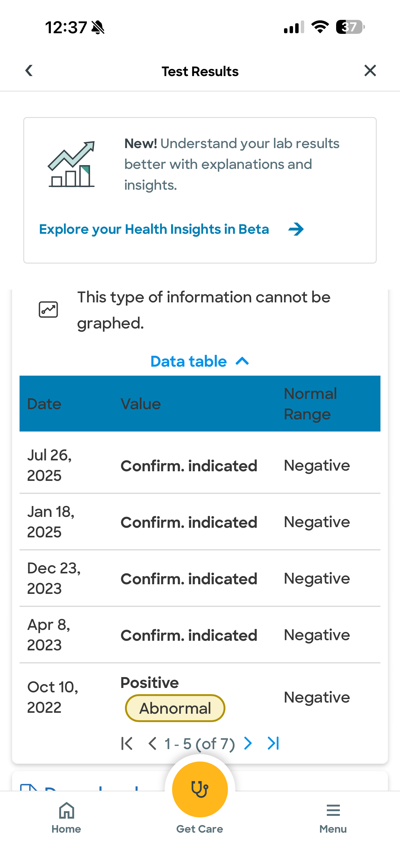This screenshot has width=400, height=868.
Task: Tap the Abnormal badge on Oct 10, 2022
Action: click(x=175, y=708)
